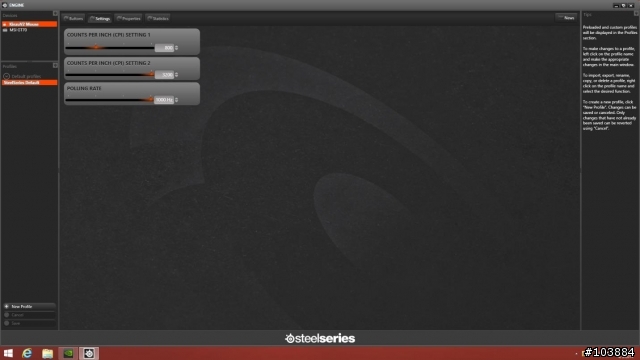Click the Polling Rate value field showing 1000 Hz
The height and width of the screenshot is (360, 640).
click(x=164, y=100)
